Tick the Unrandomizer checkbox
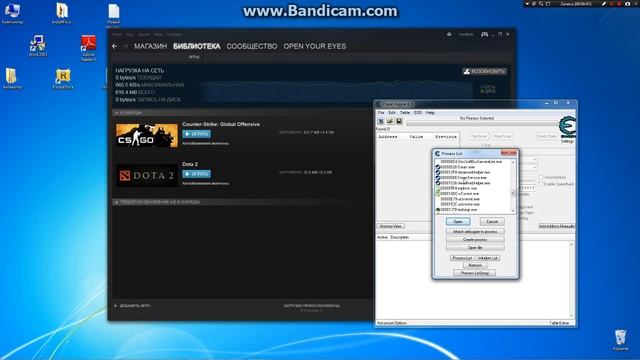Screen dimensions: 640x360 click(x=540, y=177)
